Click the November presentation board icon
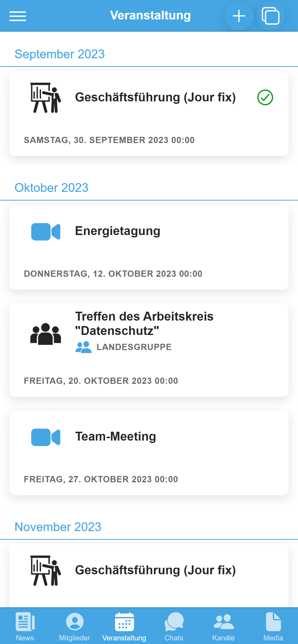The width and height of the screenshot is (298, 644). (45, 570)
